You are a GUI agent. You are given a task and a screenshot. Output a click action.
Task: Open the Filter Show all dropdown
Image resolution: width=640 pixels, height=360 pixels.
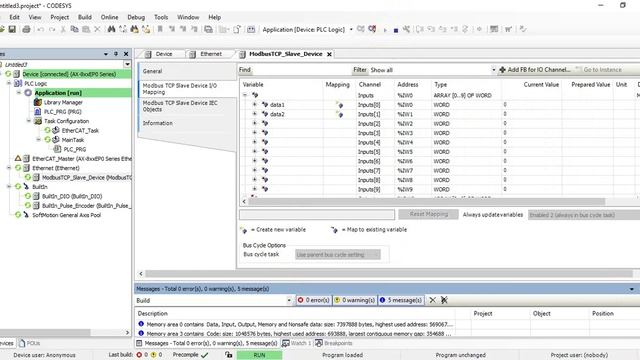pos(493,70)
